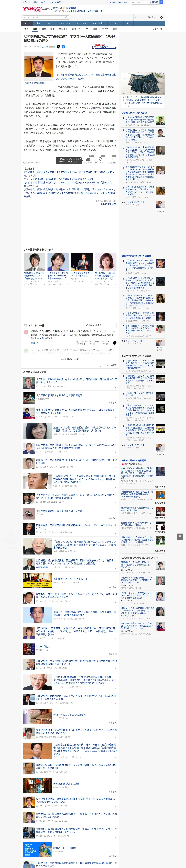Share article on X
Image resolution: width=186 pixels, height=868 pixels.
(x=59, y=47)
